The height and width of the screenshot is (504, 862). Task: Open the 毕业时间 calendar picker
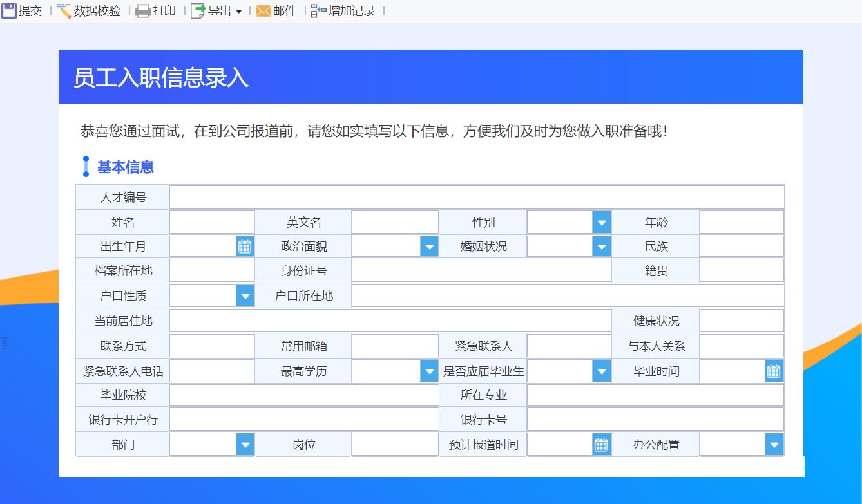tap(774, 371)
